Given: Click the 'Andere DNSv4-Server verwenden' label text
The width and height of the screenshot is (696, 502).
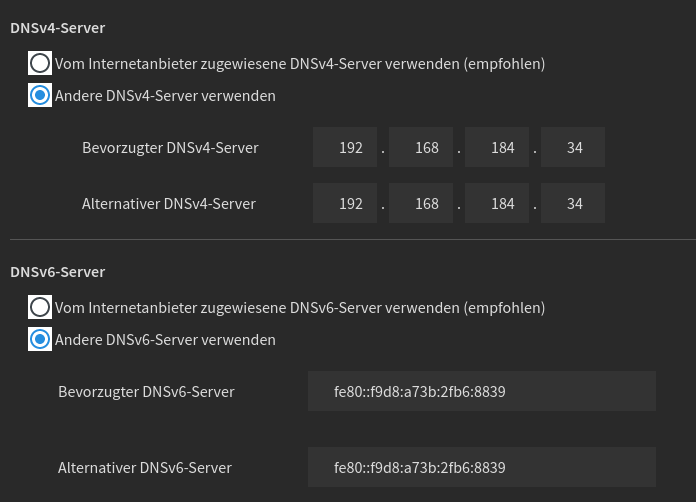Looking at the screenshot, I should click(x=165, y=96).
